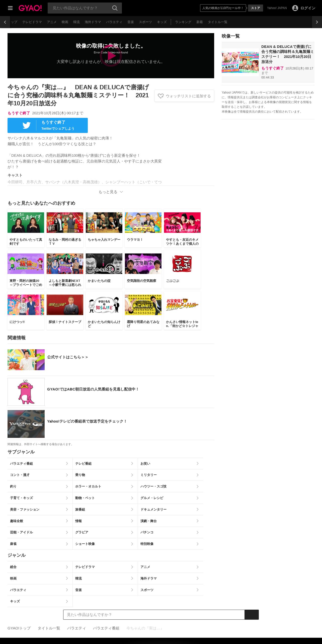Select the スポーツ nav tab
The height and width of the screenshot is (644, 322).
(x=145, y=22)
